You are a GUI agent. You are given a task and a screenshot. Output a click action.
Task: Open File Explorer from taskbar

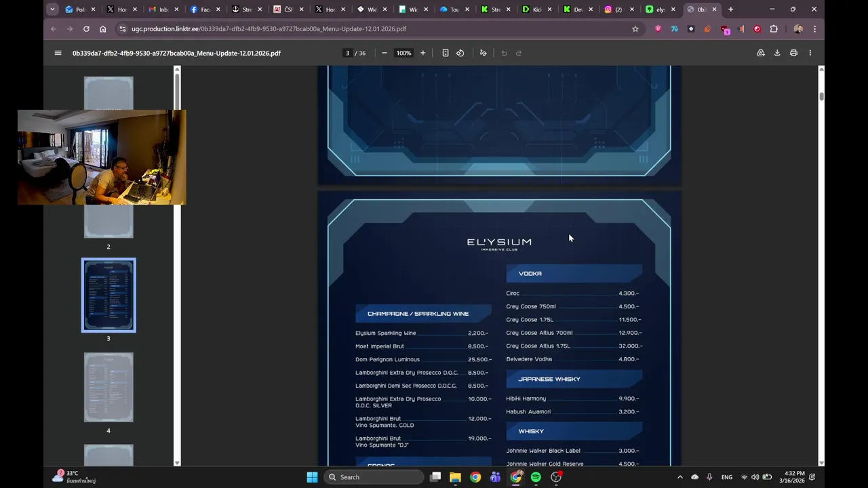pyautogui.click(x=455, y=477)
